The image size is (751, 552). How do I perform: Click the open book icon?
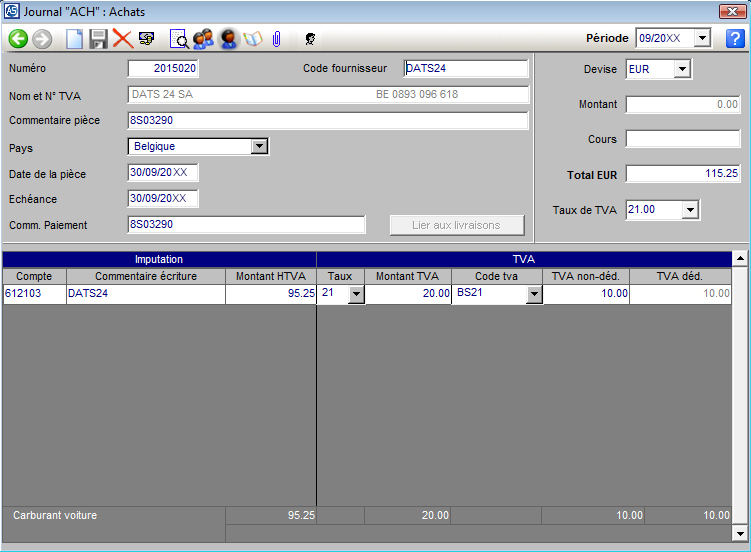(x=252, y=39)
